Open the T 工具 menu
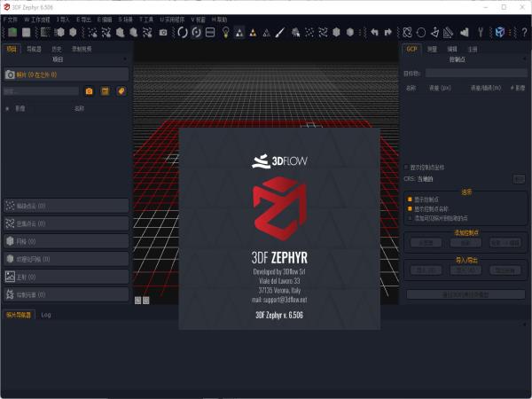Screen dimensions: 532x399 tap(146, 20)
